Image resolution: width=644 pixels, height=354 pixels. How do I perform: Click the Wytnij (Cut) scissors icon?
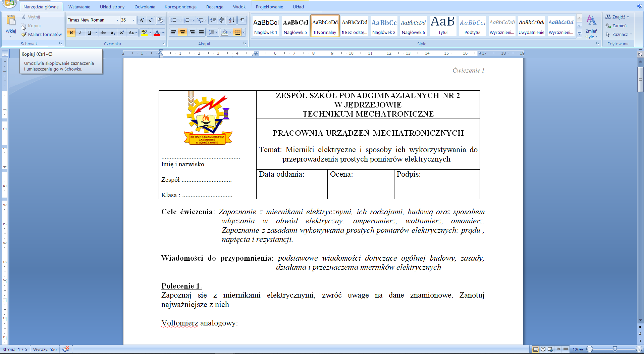(x=24, y=17)
